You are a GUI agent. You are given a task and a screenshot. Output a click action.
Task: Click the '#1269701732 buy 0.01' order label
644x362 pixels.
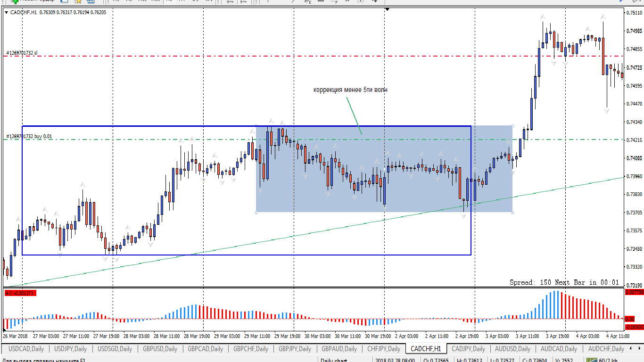coord(29,136)
